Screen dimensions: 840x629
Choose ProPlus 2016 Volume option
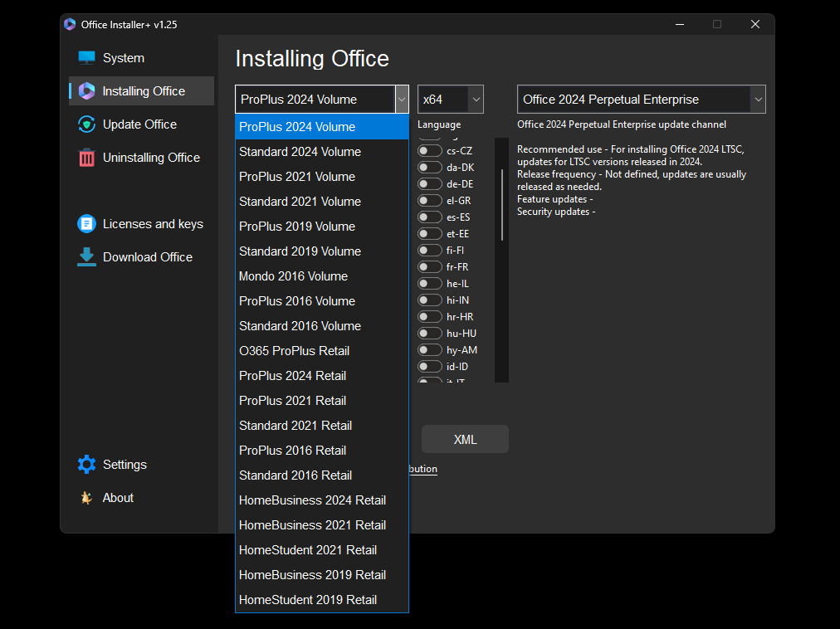pos(322,302)
